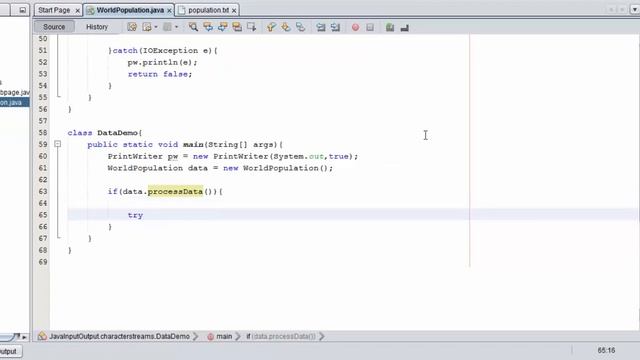Viewport: 640px width, 360px height.
Task: Shift line left toolbar icon
Action: tap(321, 27)
